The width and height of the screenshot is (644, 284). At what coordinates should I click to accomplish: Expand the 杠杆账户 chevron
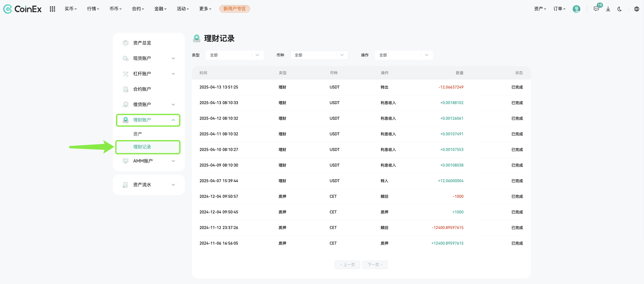coord(173,74)
